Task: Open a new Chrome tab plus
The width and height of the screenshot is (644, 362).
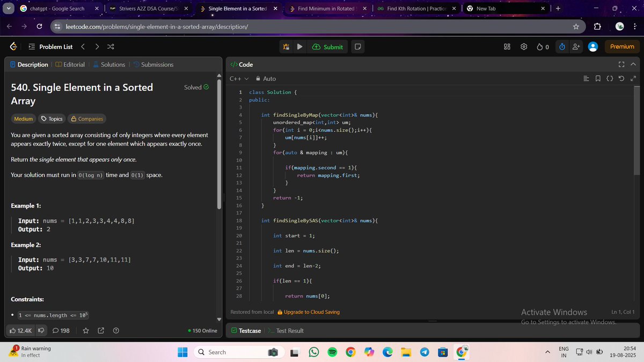Action: 558,9
